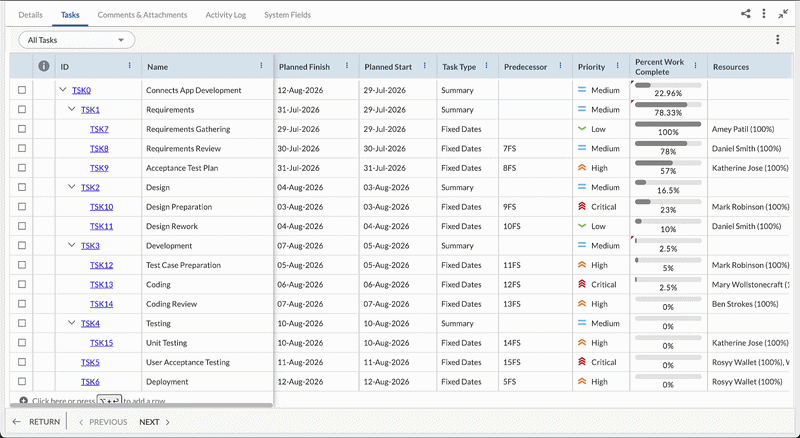Collapse the TSK4 Testing group
The image size is (800, 438).
tap(72, 323)
